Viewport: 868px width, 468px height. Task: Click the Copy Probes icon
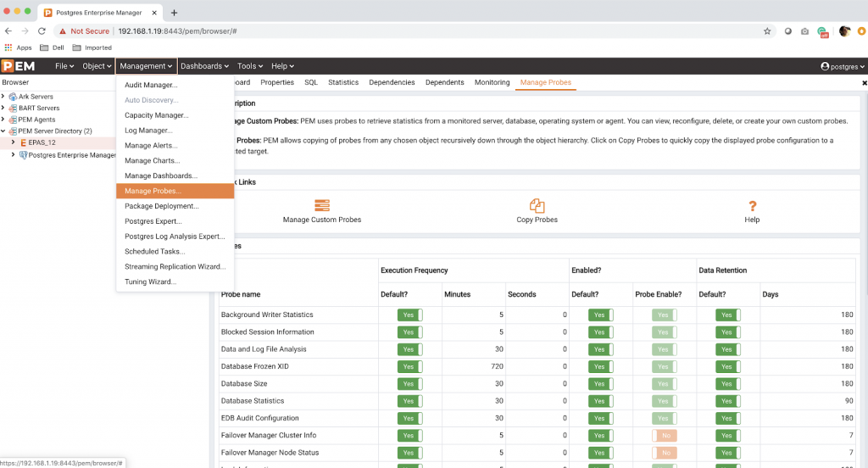tap(537, 205)
